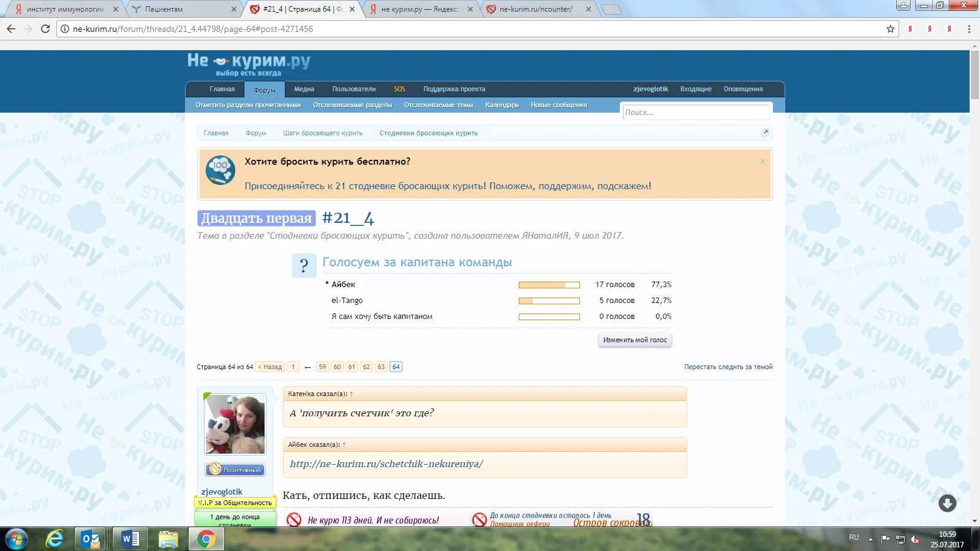Open the Пользователи menu item
Viewport: 980px width, 551px height.
pos(354,89)
